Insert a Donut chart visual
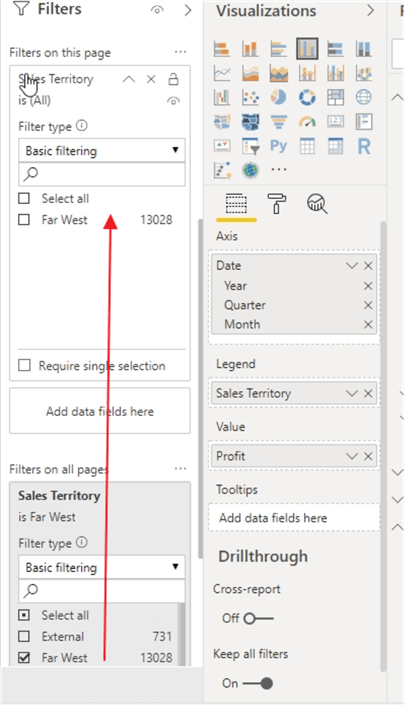The height and width of the screenshot is (705, 404). pos(307,97)
